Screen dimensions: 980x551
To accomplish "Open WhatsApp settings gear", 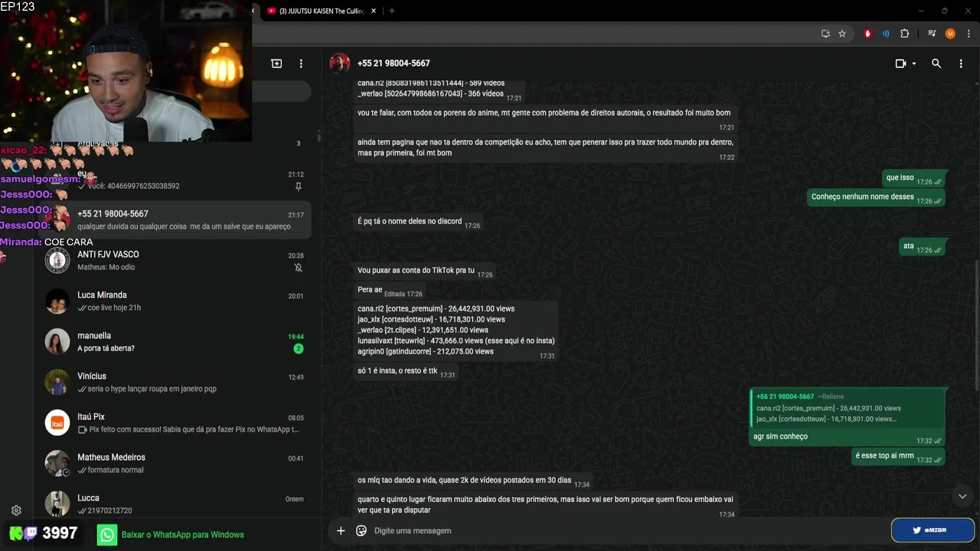I will pyautogui.click(x=16, y=510).
